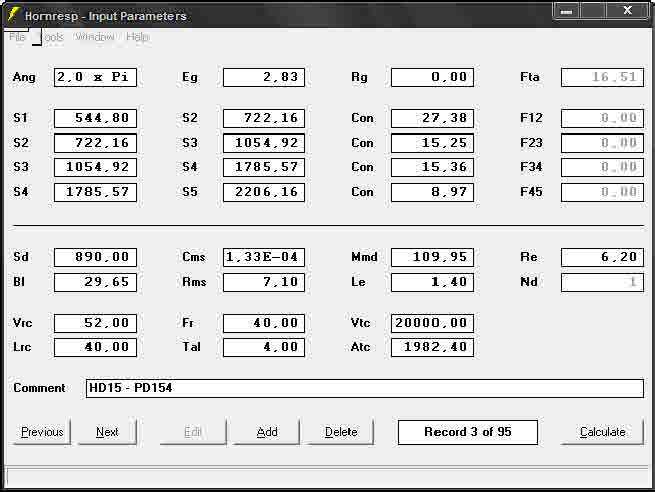Click the Fr field with 40,00
The image size is (655, 492).
(264, 323)
